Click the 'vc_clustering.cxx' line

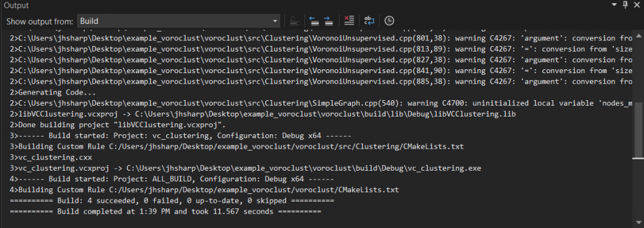coord(51,157)
